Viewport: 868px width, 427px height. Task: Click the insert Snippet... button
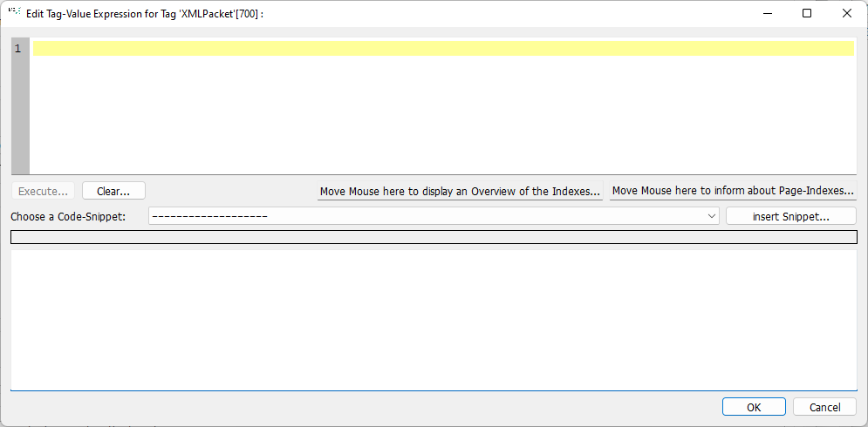(791, 216)
